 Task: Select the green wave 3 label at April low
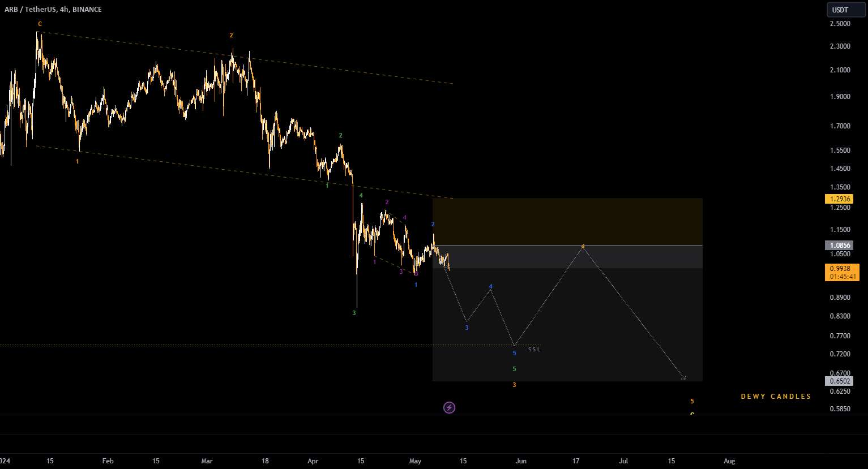point(354,313)
